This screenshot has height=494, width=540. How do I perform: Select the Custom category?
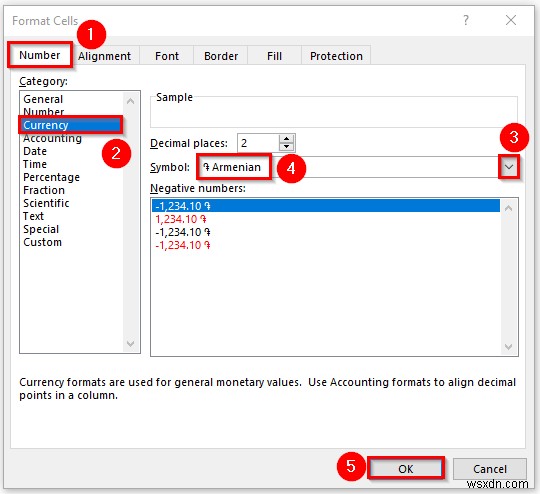click(x=42, y=242)
